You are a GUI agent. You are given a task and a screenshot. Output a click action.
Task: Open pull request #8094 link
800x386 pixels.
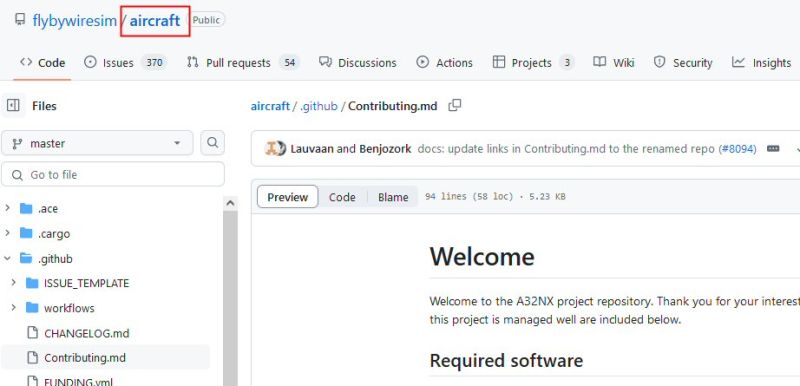[737, 149]
